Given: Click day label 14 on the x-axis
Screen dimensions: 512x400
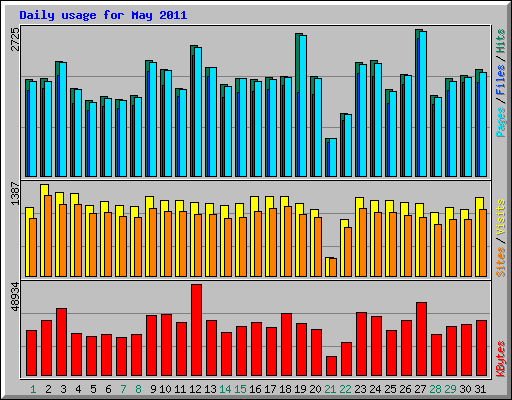Looking at the screenshot, I should pyautogui.click(x=225, y=389).
